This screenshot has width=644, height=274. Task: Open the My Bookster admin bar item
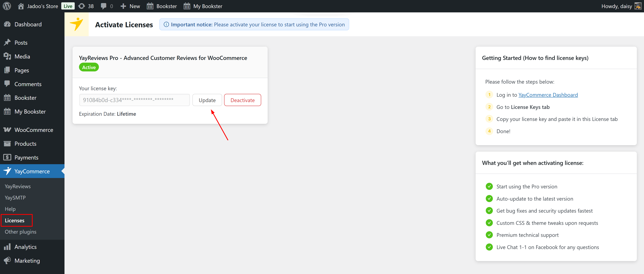coord(203,6)
